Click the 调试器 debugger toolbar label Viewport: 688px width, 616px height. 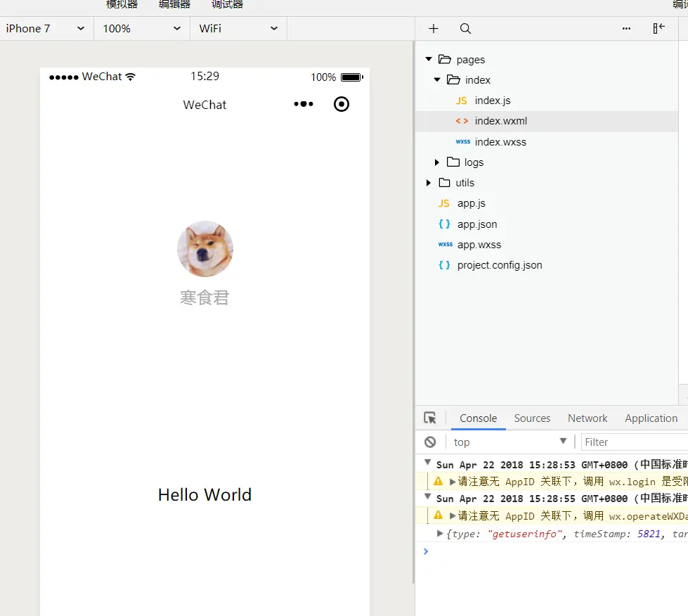[x=227, y=4]
